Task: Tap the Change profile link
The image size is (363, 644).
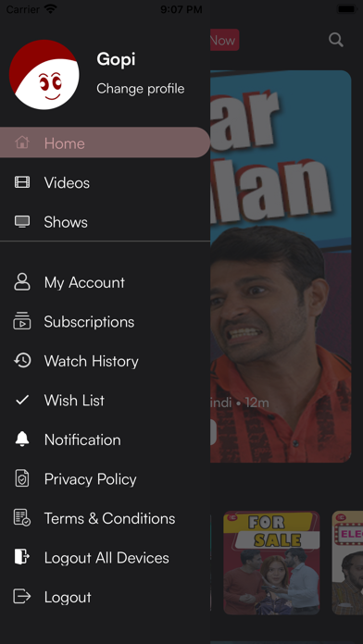Action: [141, 89]
